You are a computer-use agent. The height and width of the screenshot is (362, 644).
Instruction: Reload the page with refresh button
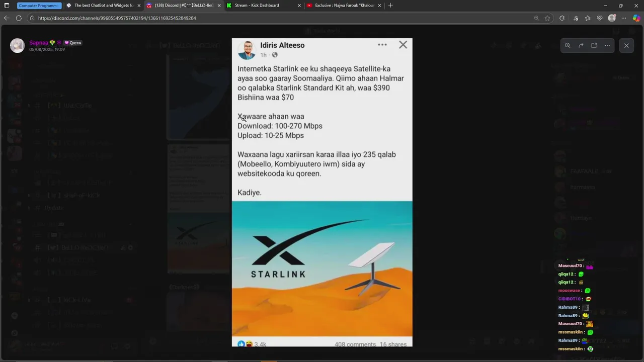19,18
